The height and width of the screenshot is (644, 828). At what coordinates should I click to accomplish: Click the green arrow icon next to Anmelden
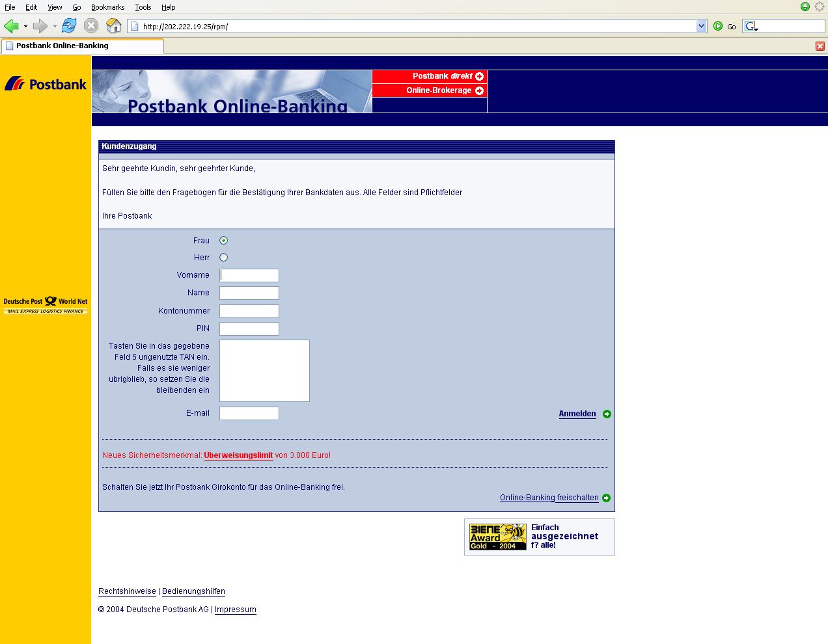tap(607, 414)
